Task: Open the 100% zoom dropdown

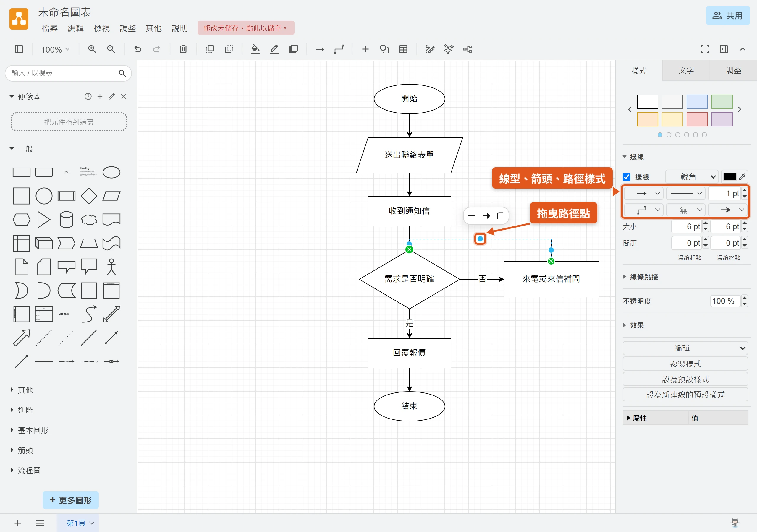Action: click(55, 49)
